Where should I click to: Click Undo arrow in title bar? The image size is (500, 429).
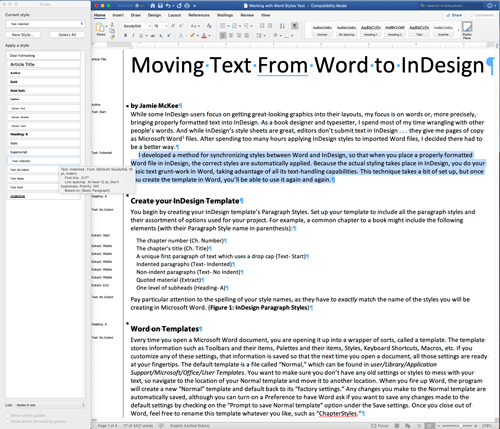[168, 6]
